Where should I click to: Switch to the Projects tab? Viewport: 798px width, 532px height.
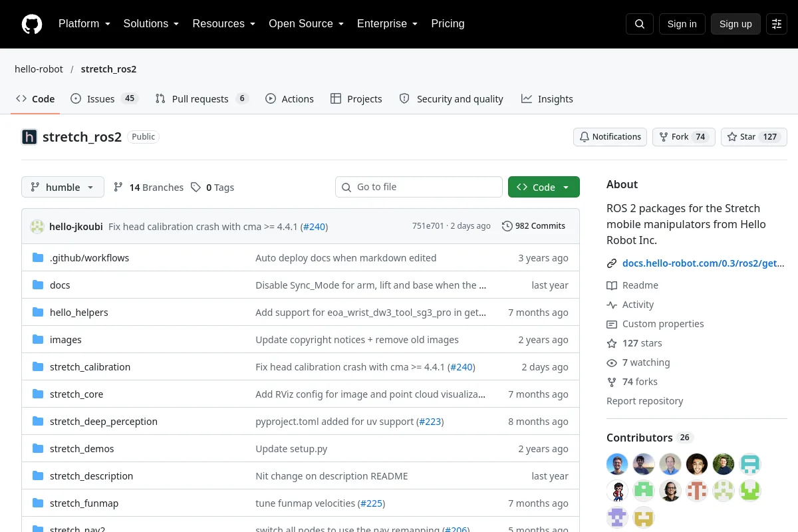point(356,98)
